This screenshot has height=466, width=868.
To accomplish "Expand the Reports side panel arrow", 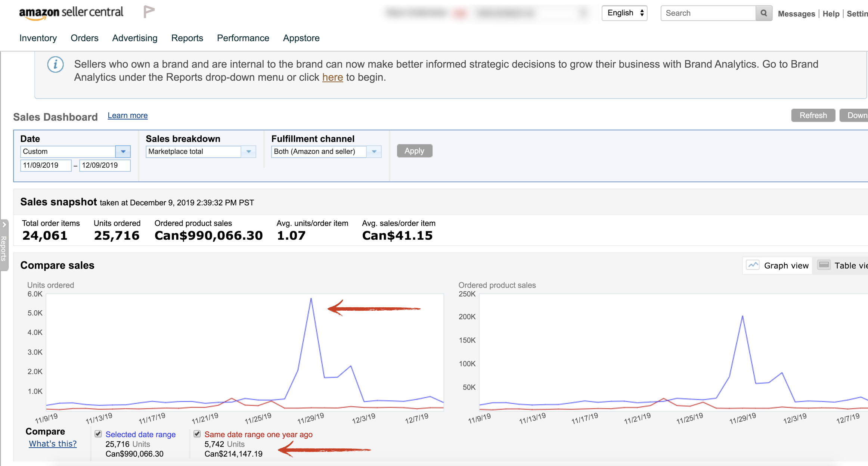I will tap(4, 224).
